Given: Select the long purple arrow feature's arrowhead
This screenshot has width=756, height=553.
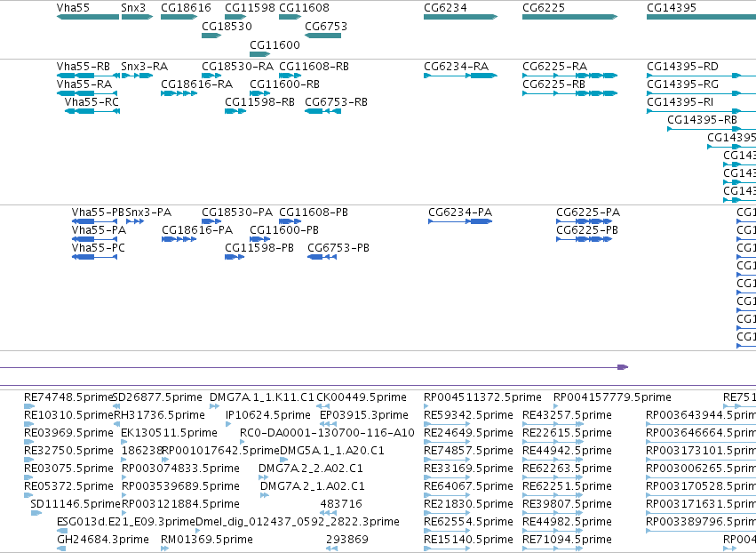Looking at the screenshot, I should [x=623, y=367].
